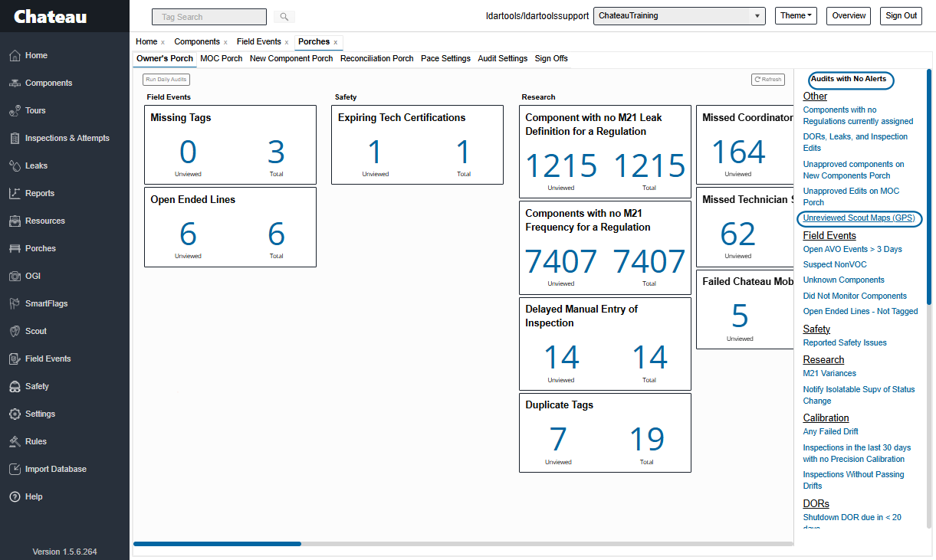936x560 pixels.
Task: Go to SmartFlags icon
Action: pos(14,303)
